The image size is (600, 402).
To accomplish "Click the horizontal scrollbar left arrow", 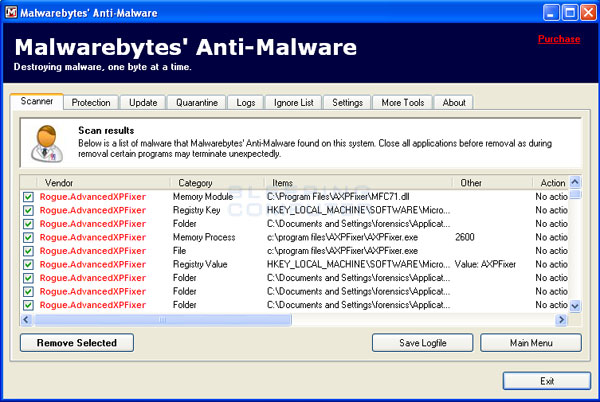I will tap(26, 319).
